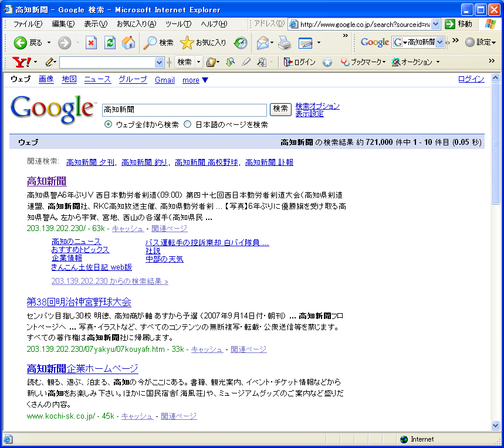Expand the Yahoo 検索 button dropdown arrow
The image size is (504, 448).
point(199,62)
